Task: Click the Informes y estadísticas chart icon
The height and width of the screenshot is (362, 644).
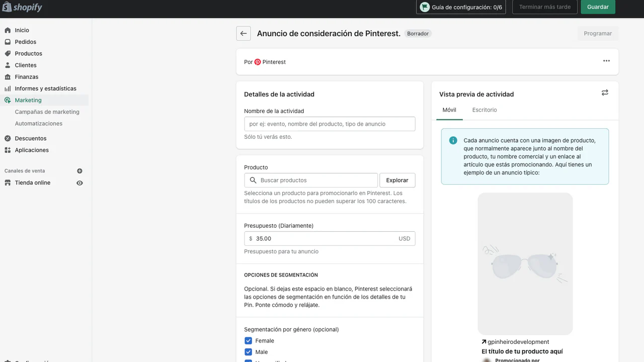Action: click(x=8, y=88)
